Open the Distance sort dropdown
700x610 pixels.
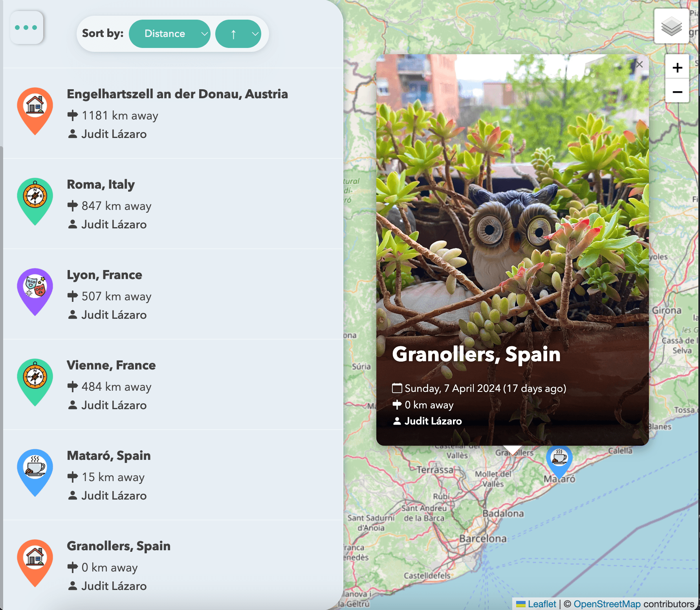tap(170, 34)
